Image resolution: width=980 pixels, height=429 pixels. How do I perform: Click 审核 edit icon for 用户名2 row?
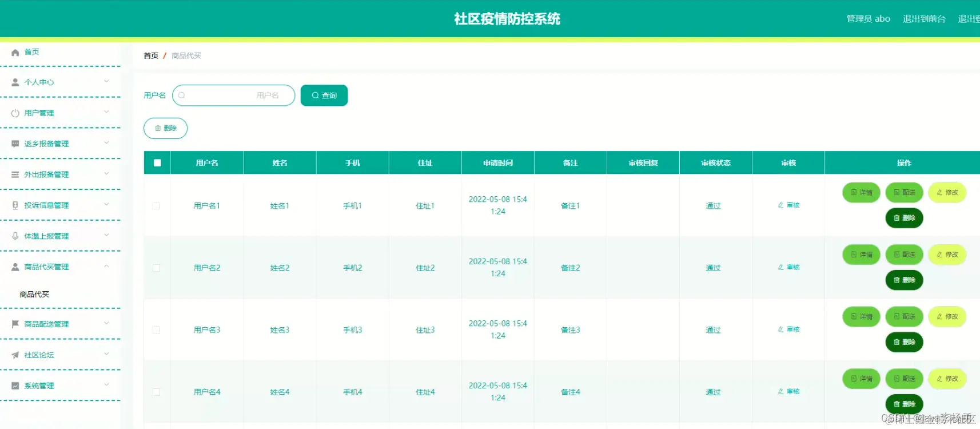780,268
